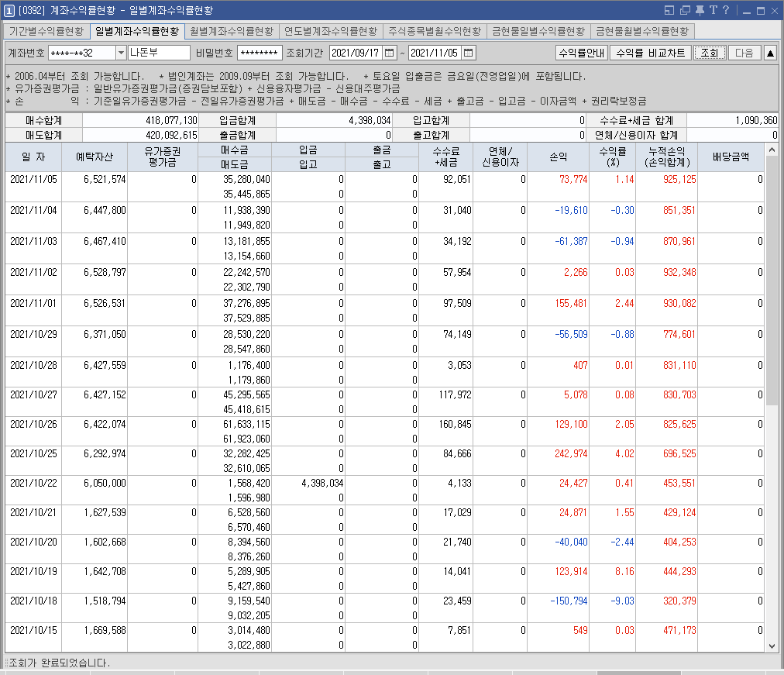Screen dimensions: 784x675
Task: Click the buy amount 61,633,115
Action: [x=247, y=424]
